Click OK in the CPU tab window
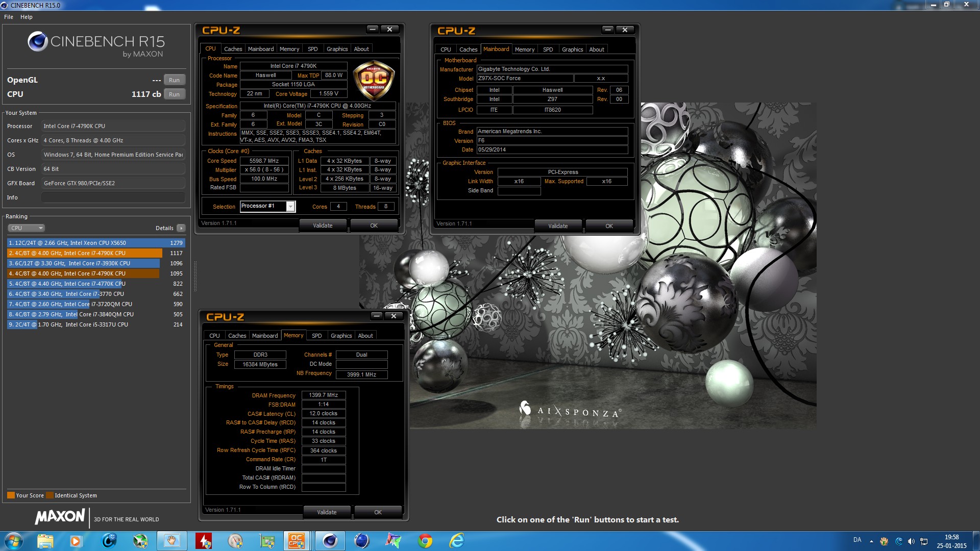This screenshot has height=551, width=980. pos(374,226)
